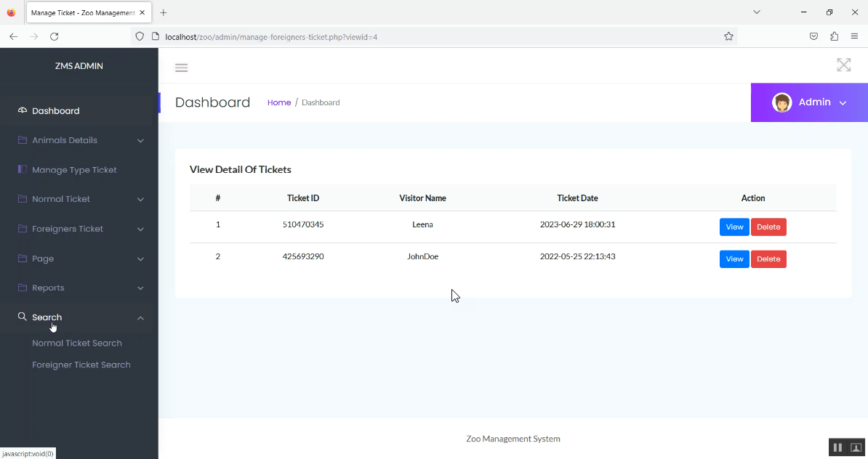868x459 pixels.
Task: Click the Save to Pocket icon
Action: tap(813, 36)
